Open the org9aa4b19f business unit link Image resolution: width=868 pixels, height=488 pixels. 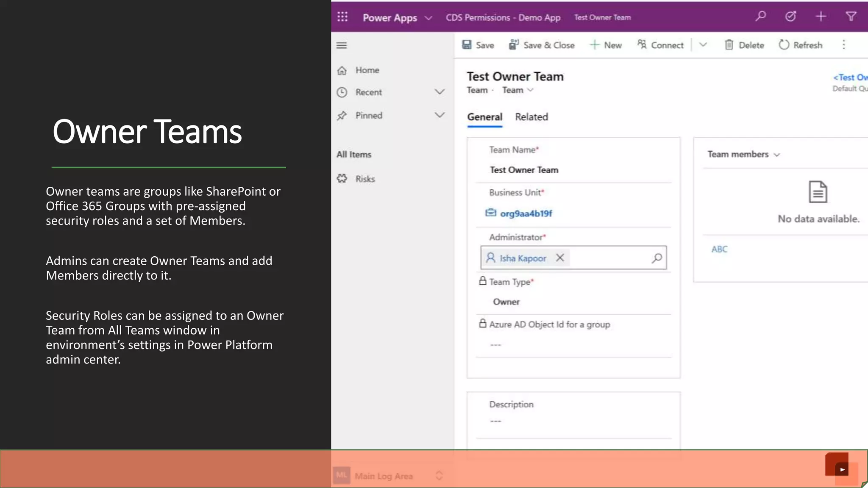[526, 213]
